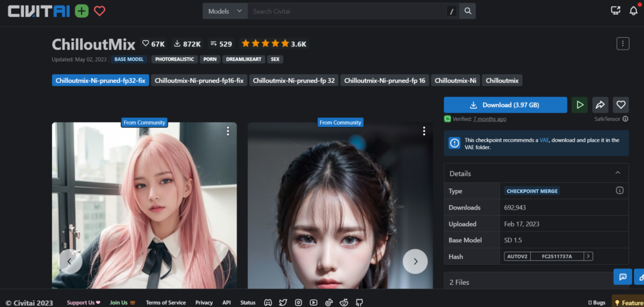
Task: Click the ChilloutMix model title
Action: [x=93, y=44]
